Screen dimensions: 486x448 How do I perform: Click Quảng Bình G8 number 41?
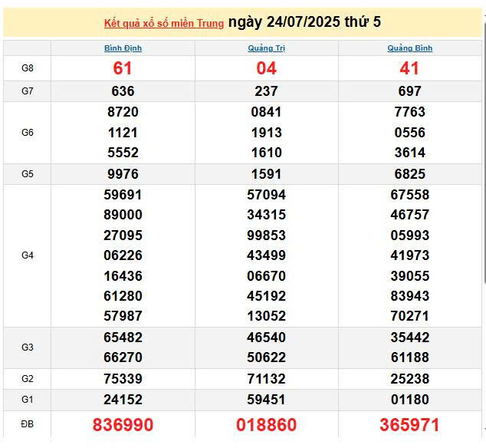tap(409, 68)
